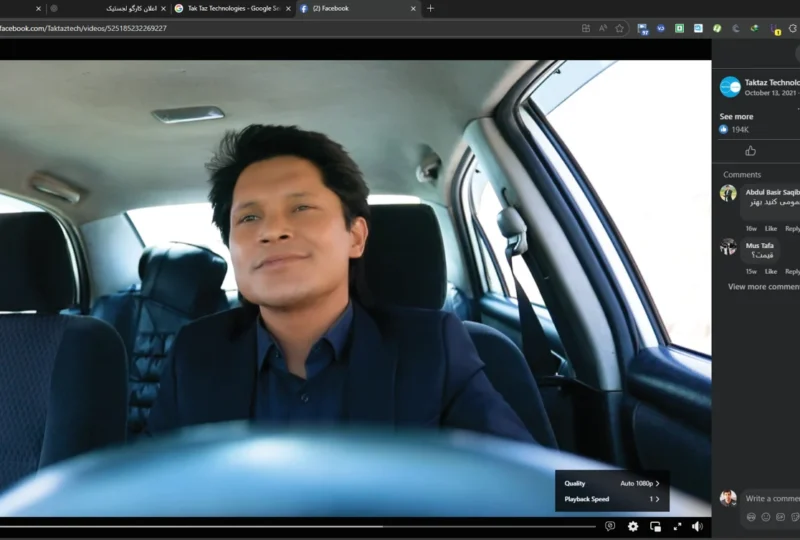The width and height of the screenshot is (800, 540).
Task: Focus the Write a comment field
Action: coord(772,499)
